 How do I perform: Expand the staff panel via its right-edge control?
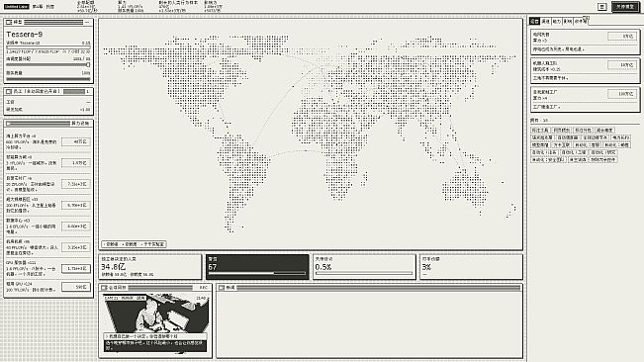87,92
